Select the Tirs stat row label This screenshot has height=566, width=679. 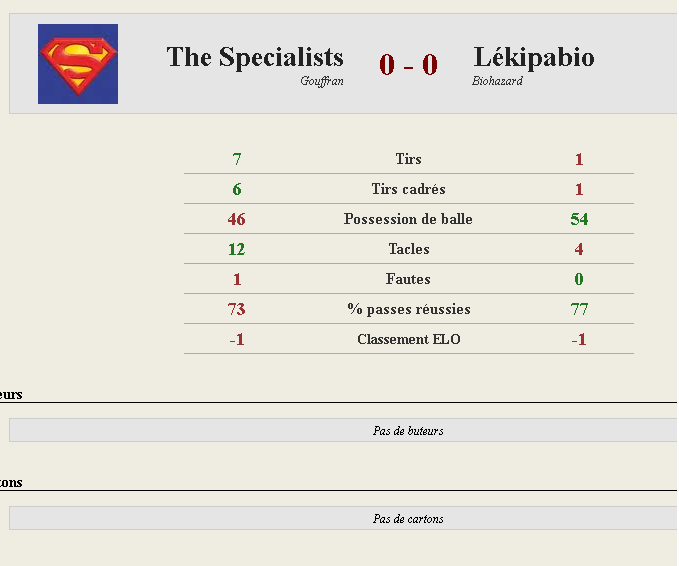click(408, 159)
